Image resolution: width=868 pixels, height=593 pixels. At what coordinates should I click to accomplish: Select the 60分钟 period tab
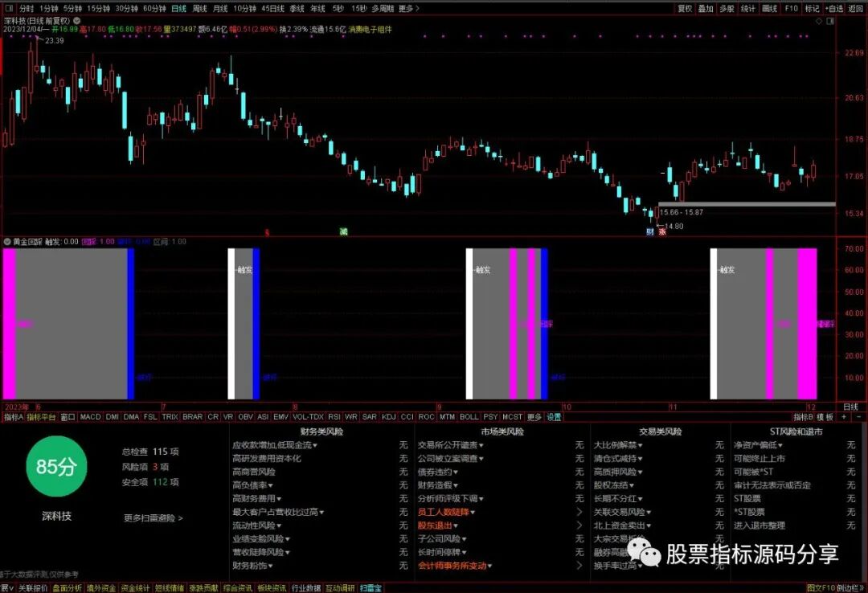[x=154, y=8]
